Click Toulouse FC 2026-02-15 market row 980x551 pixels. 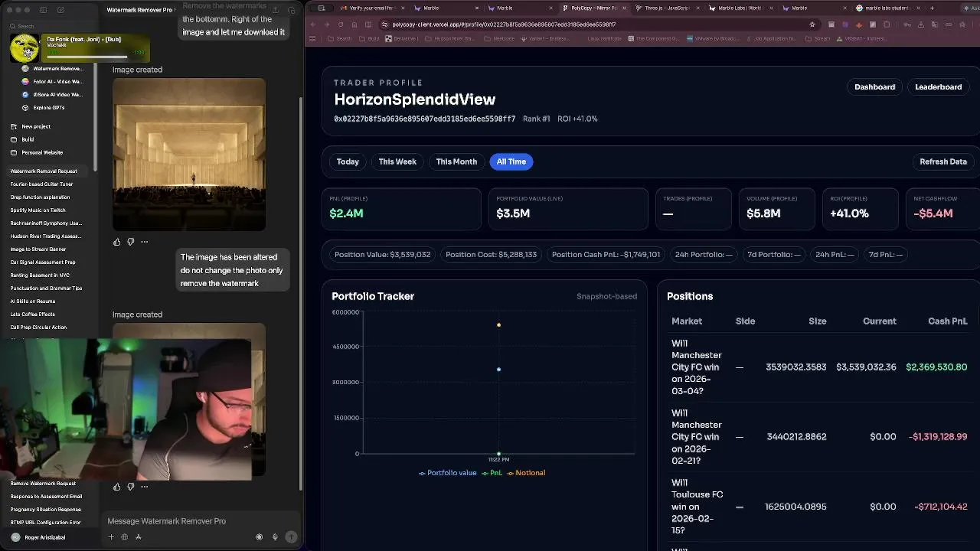point(819,507)
